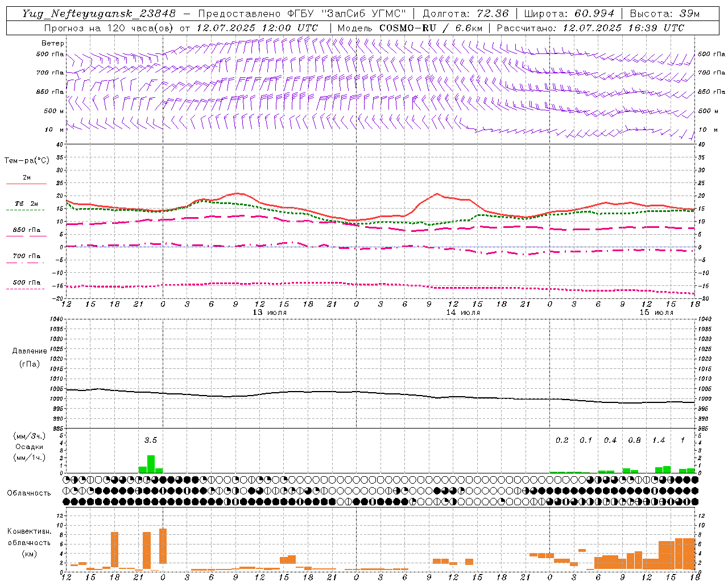This screenshot has width=728, height=582.
Task: Click the 850 гПа temperature legend label
Action: (x=27, y=230)
